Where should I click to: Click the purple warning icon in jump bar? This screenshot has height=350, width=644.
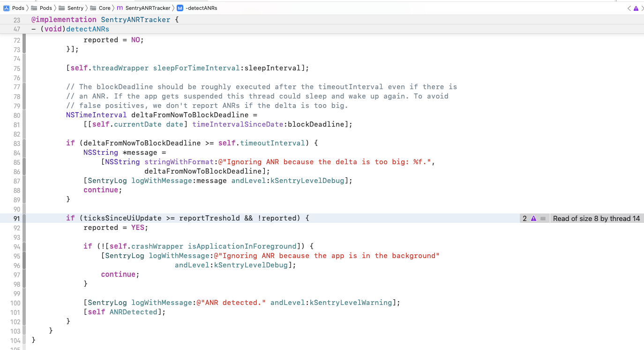636,8
